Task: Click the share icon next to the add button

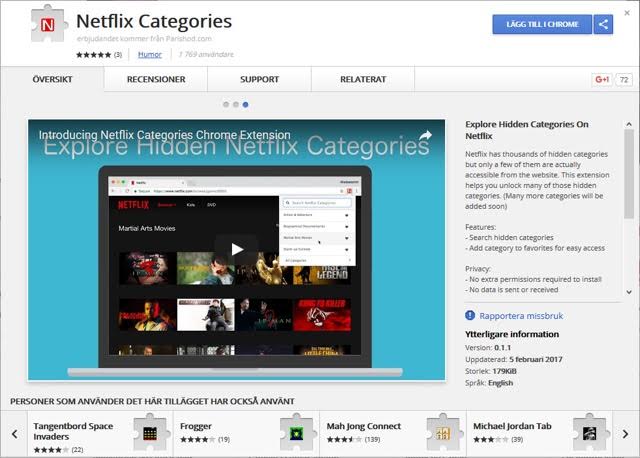Action: click(x=603, y=24)
